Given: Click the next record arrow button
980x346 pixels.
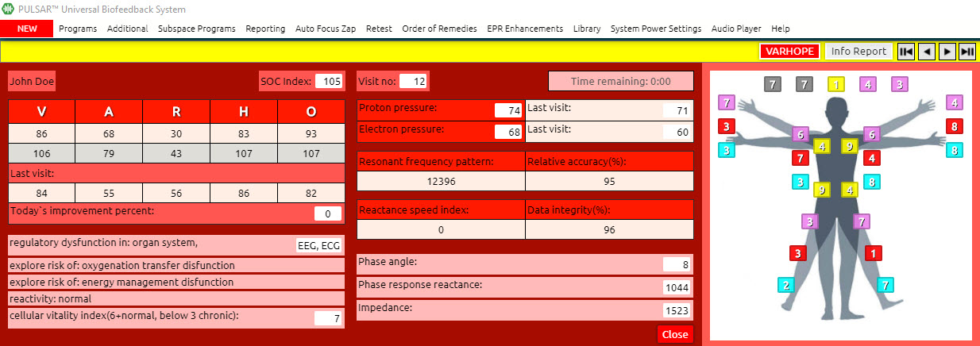Looking at the screenshot, I should click(946, 52).
